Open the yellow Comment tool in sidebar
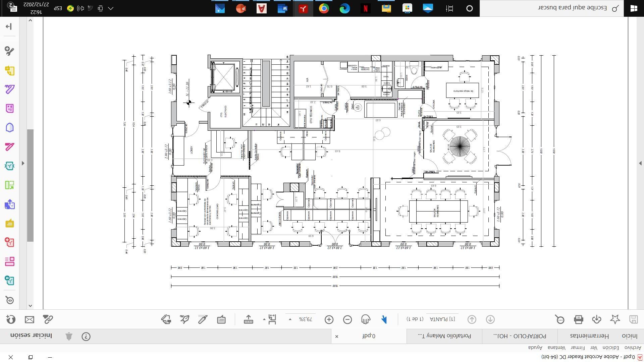 (10, 224)
